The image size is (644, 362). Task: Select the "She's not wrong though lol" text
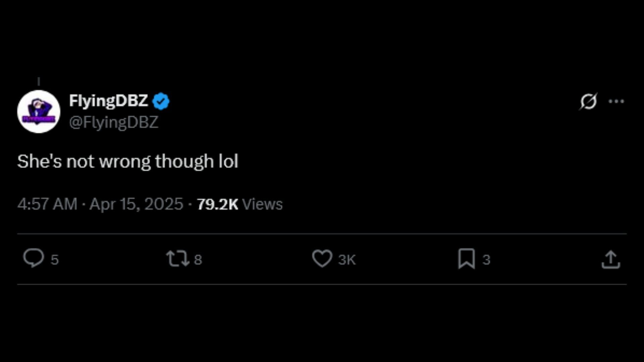(x=127, y=162)
